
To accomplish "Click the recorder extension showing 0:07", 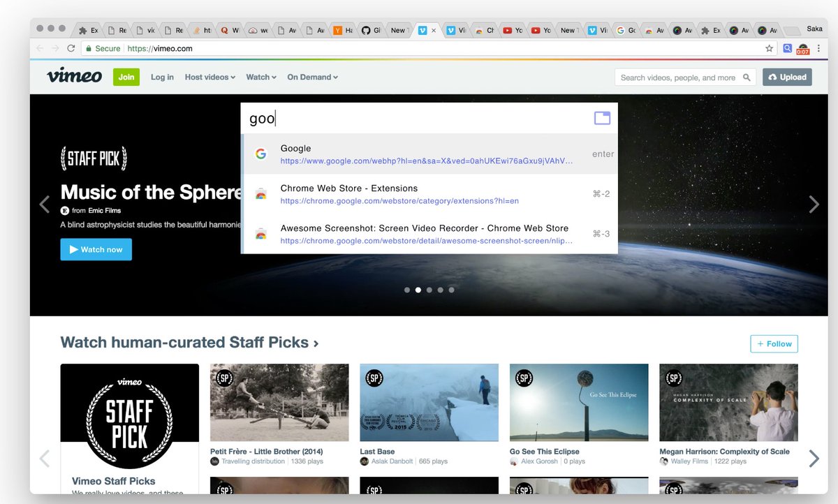I will (803, 49).
